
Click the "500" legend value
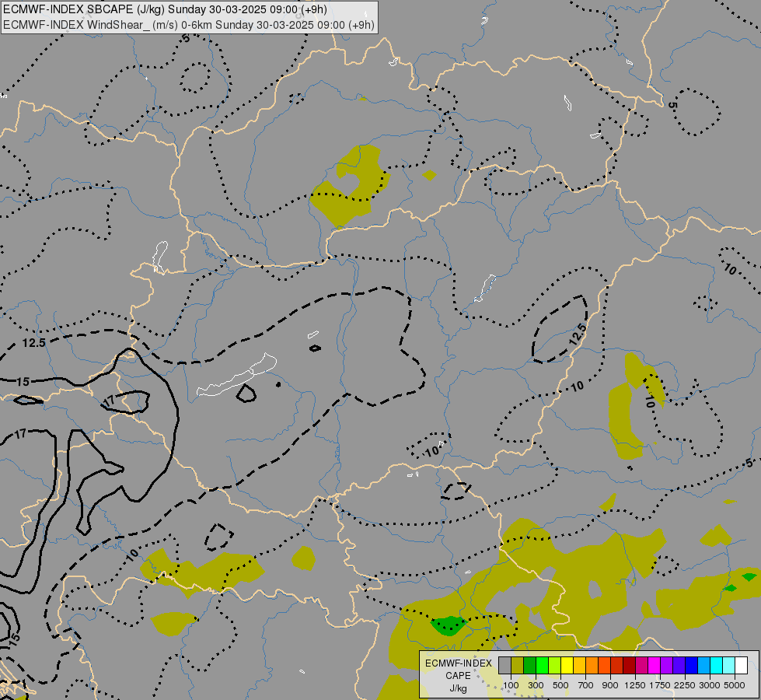[560, 685]
